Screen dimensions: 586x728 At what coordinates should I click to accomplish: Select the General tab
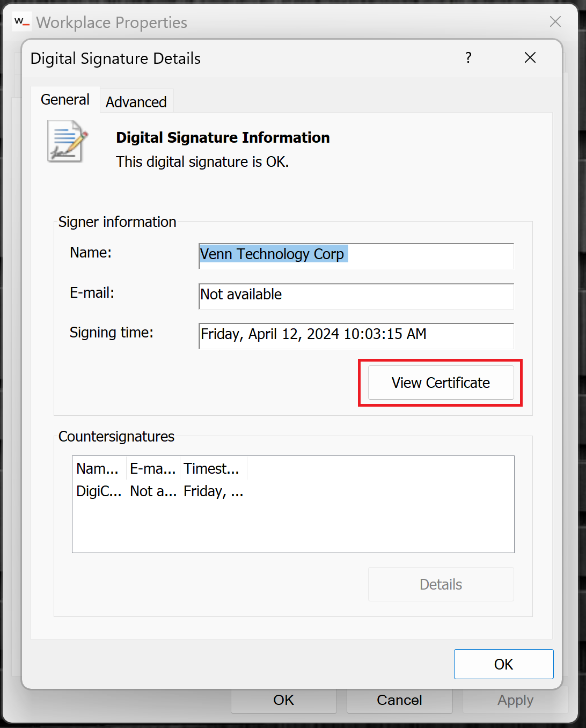[65, 100]
